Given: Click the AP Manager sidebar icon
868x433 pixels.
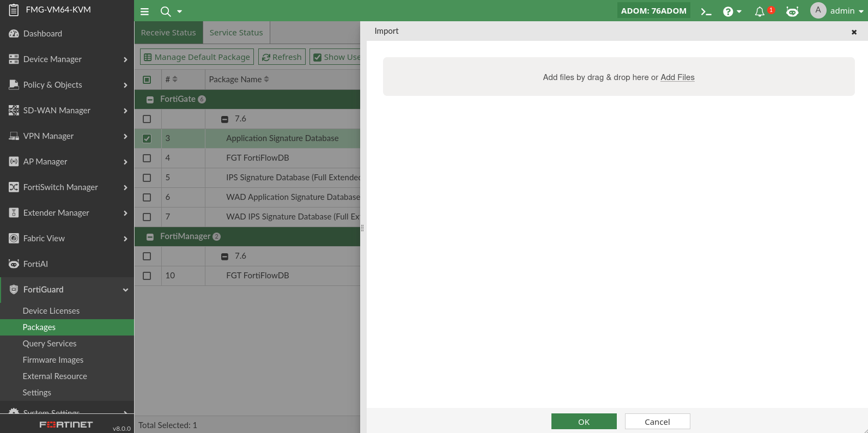Looking at the screenshot, I should click(x=14, y=162).
